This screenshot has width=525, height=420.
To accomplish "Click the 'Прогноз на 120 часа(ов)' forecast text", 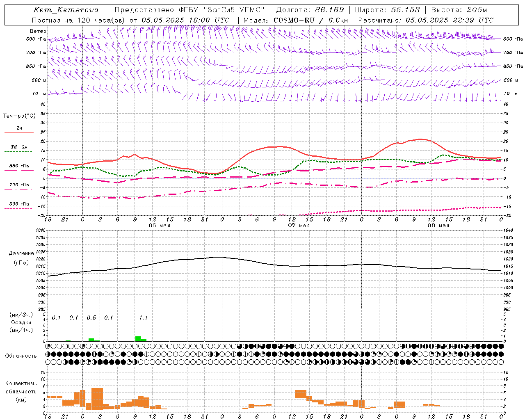I will [x=79, y=20].
